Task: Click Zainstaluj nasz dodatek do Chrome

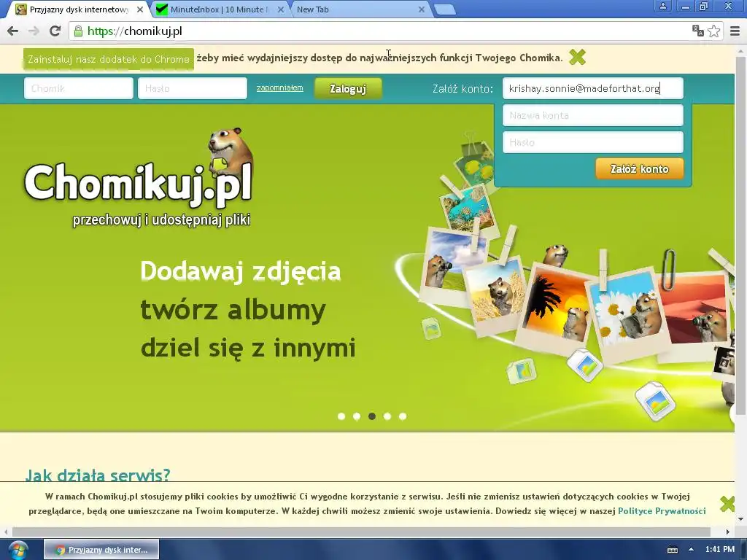Action: tap(109, 59)
